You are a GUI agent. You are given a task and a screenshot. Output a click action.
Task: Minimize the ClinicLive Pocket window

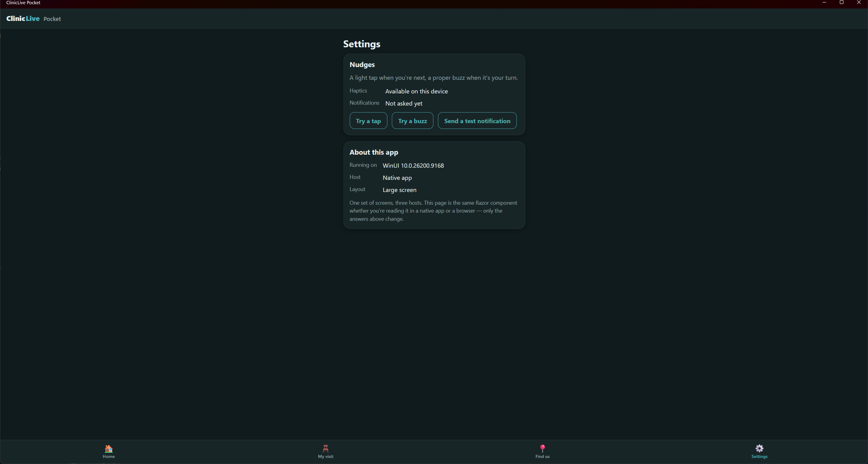(x=824, y=3)
